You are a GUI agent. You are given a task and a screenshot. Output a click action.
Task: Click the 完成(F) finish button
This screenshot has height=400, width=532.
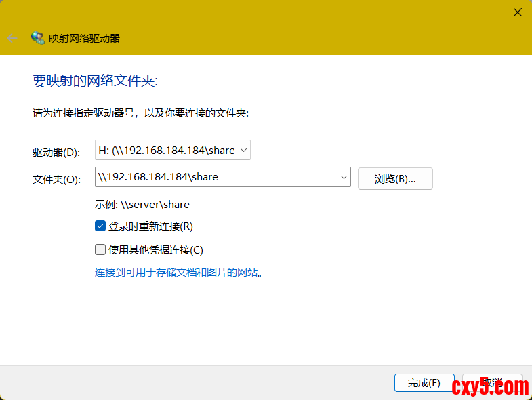(x=424, y=383)
